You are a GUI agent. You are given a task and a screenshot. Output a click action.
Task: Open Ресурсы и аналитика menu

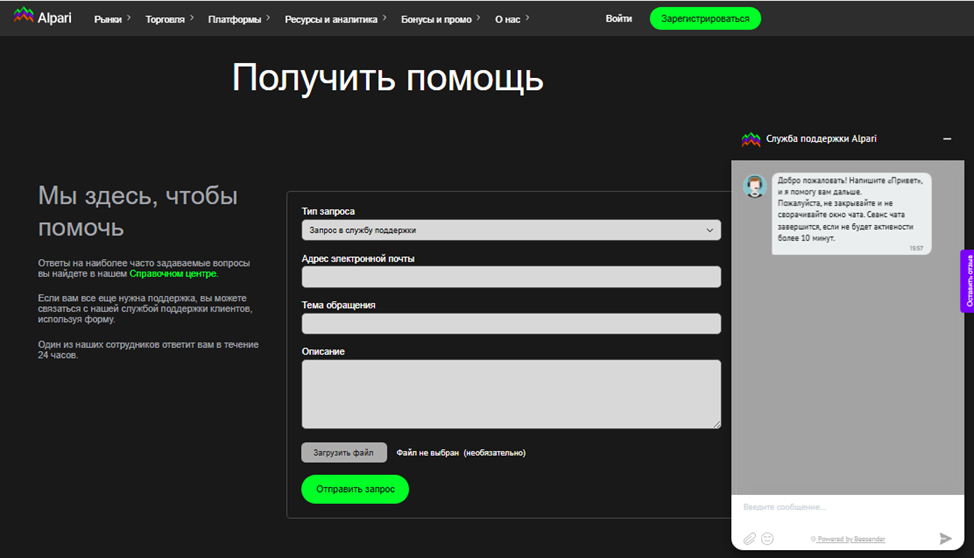pyautogui.click(x=335, y=19)
